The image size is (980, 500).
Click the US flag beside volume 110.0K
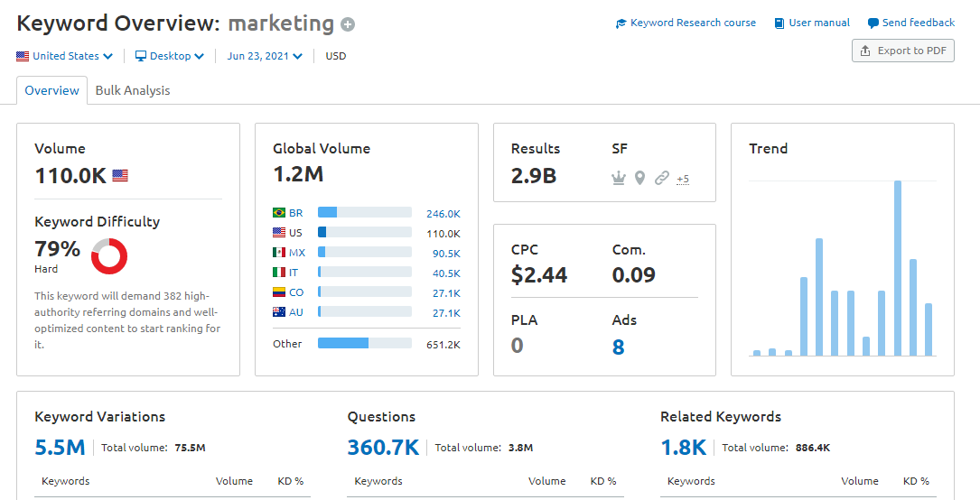[x=120, y=176]
